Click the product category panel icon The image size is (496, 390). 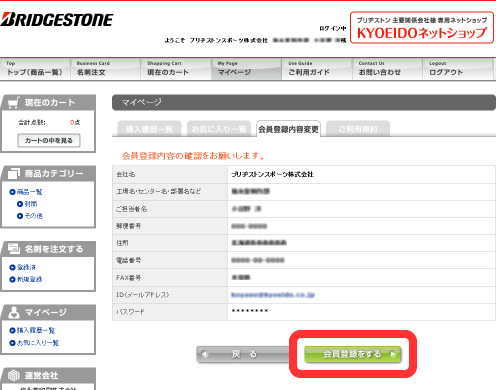click(14, 173)
